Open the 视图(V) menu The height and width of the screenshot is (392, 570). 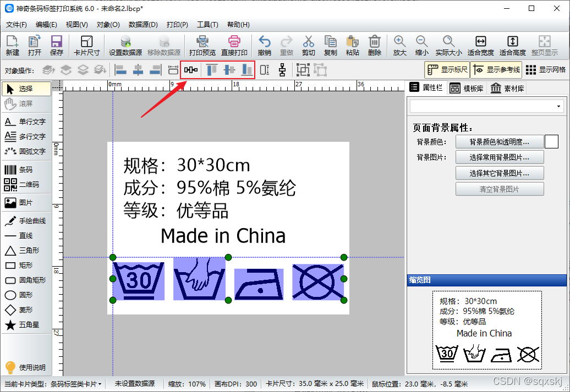click(x=76, y=25)
